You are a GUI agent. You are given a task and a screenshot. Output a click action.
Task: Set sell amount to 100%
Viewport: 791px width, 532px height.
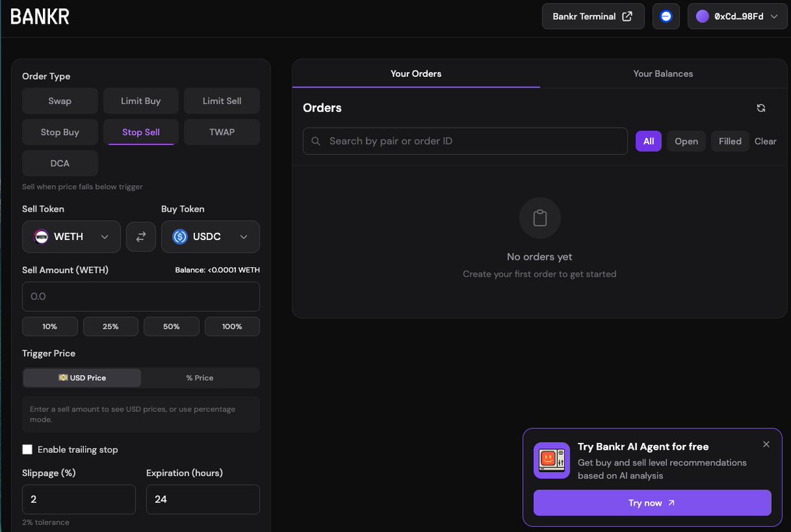[x=232, y=326]
